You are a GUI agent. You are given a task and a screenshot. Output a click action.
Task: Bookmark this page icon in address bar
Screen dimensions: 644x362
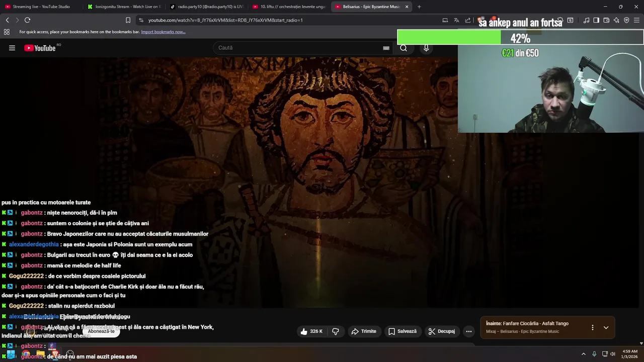click(x=128, y=20)
